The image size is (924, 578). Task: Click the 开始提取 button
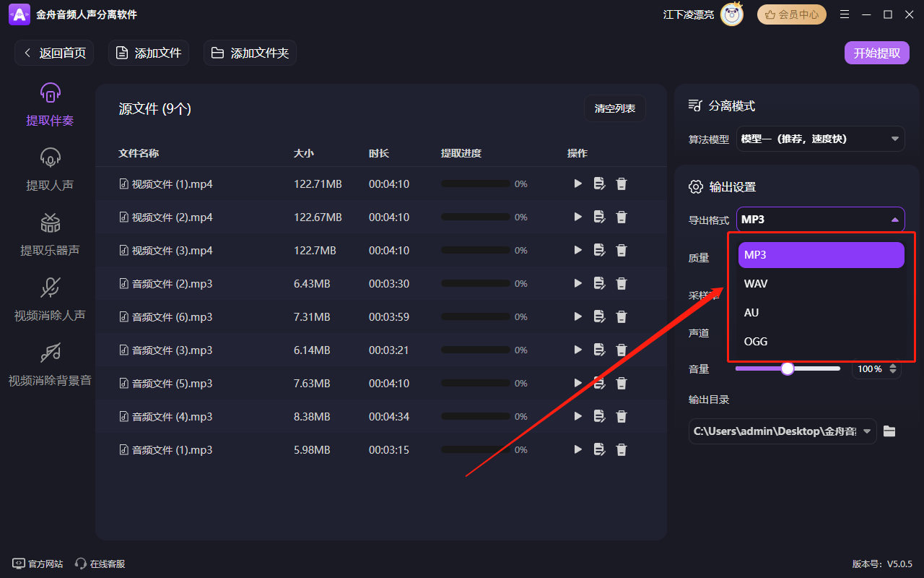pos(876,52)
